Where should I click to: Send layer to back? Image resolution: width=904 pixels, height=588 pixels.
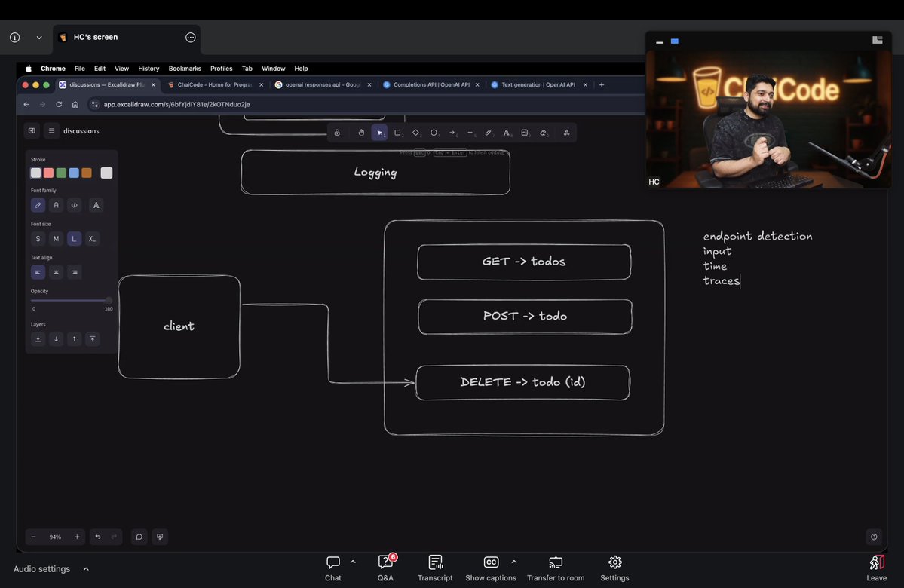[38, 339]
